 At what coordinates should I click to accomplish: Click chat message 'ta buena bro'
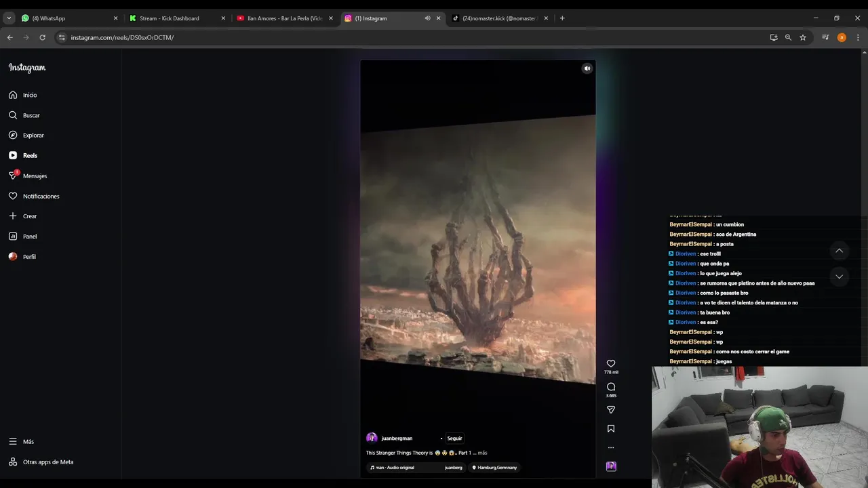pos(715,312)
